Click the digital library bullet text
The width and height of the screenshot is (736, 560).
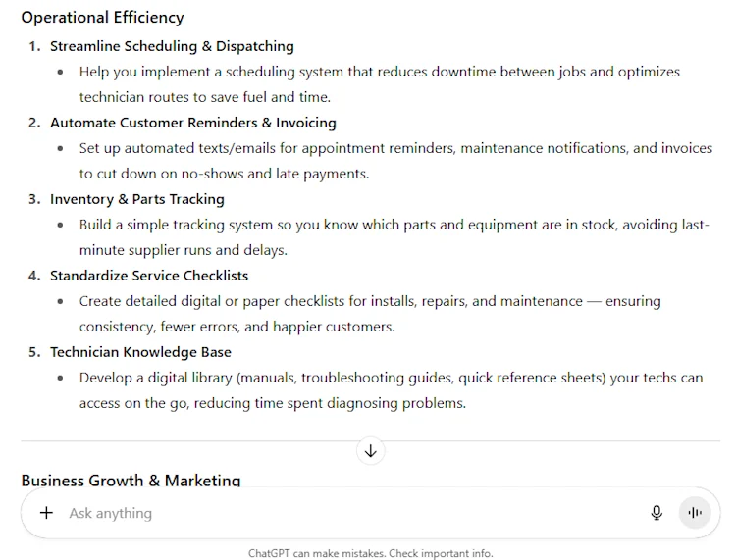[x=391, y=390]
